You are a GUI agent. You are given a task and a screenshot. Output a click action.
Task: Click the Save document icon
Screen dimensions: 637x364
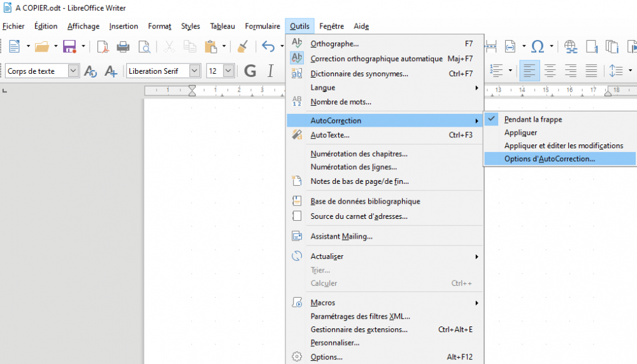tap(69, 46)
